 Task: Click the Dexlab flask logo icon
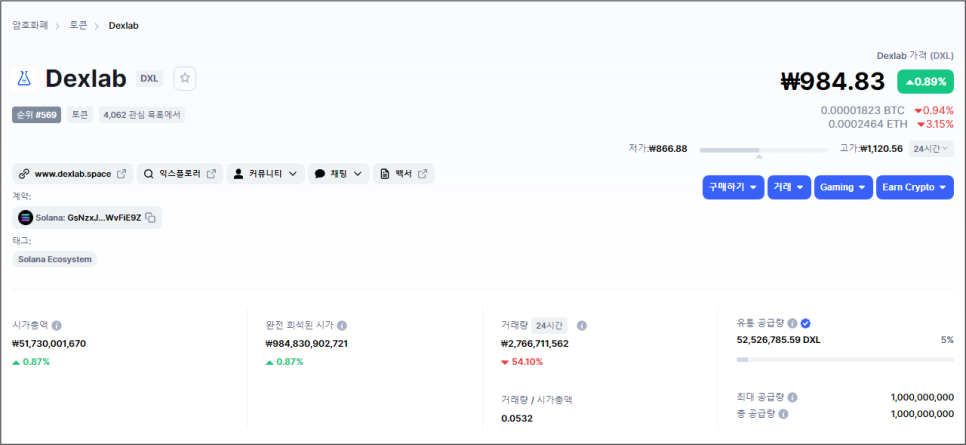24,78
